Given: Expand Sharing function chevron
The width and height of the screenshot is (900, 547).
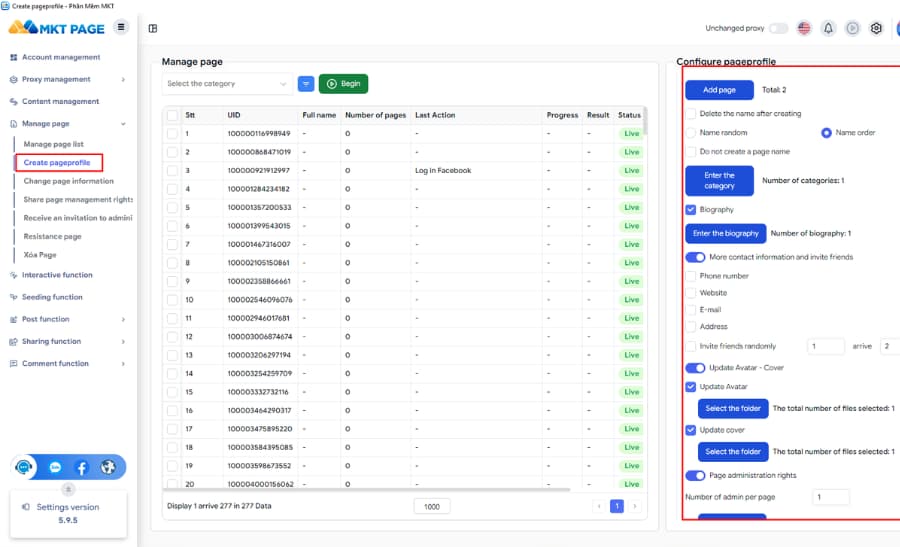Looking at the screenshot, I should tap(123, 342).
